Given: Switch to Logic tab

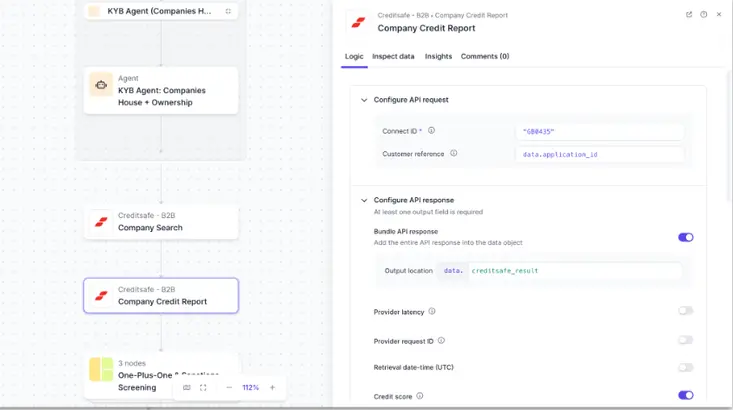Looking at the screenshot, I should (x=354, y=56).
